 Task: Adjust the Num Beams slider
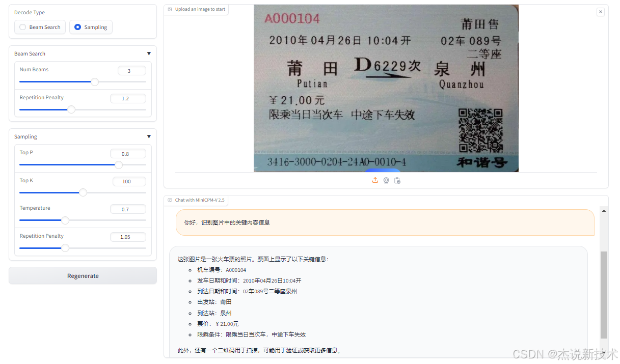(83, 81)
